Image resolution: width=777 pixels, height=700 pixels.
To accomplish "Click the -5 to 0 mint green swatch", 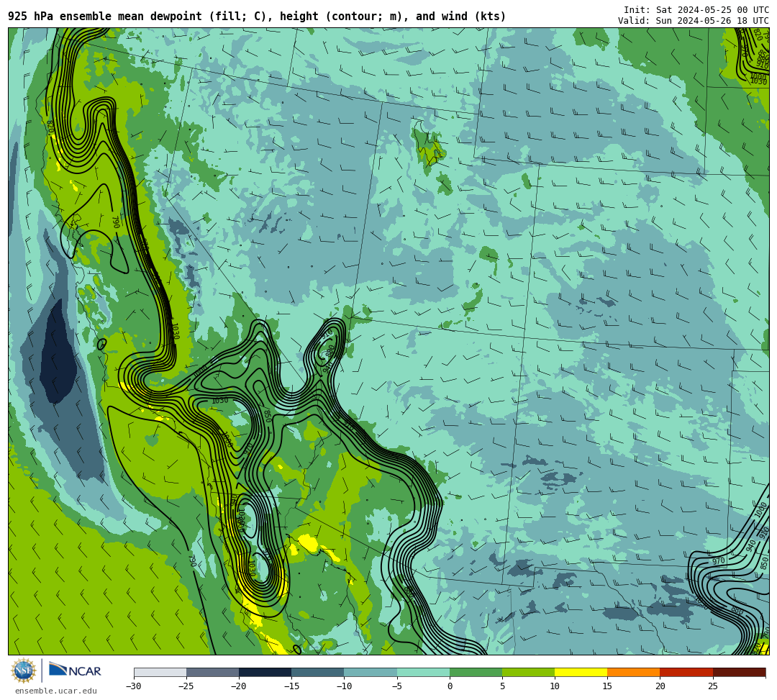I will pyautogui.click(x=423, y=672).
